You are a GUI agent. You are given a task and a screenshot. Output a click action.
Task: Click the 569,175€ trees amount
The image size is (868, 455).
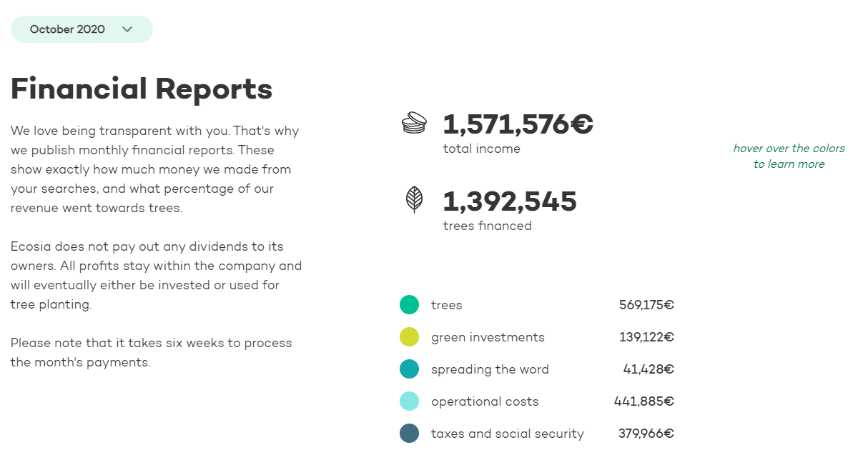pos(646,305)
